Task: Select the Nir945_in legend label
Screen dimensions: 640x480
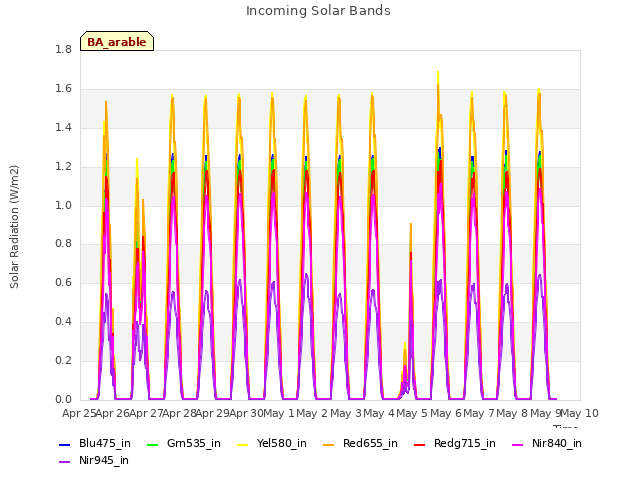Action: (104, 460)
